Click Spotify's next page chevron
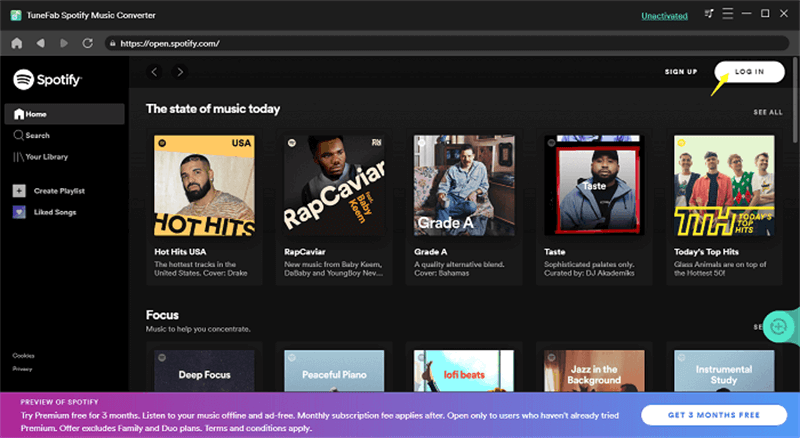Viewport: 800px width, 438px height. [x=180, y=72]
